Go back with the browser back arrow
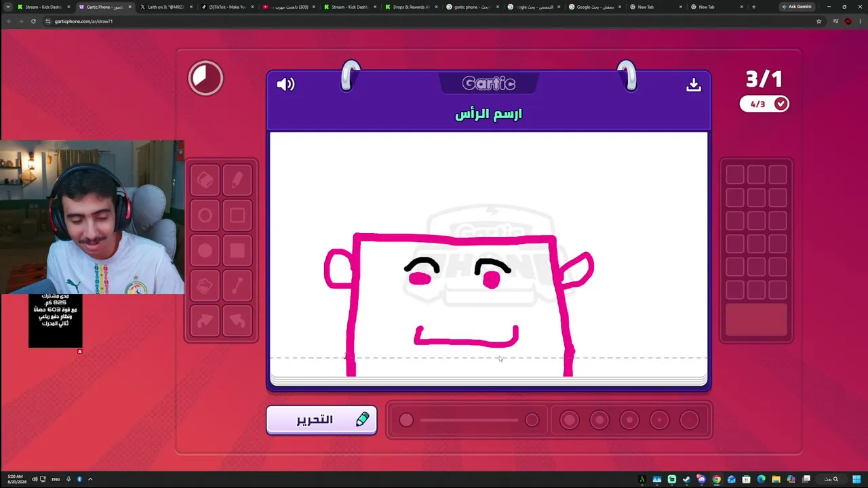The height and width of the screenshot is (488, 868). (8, 21)
